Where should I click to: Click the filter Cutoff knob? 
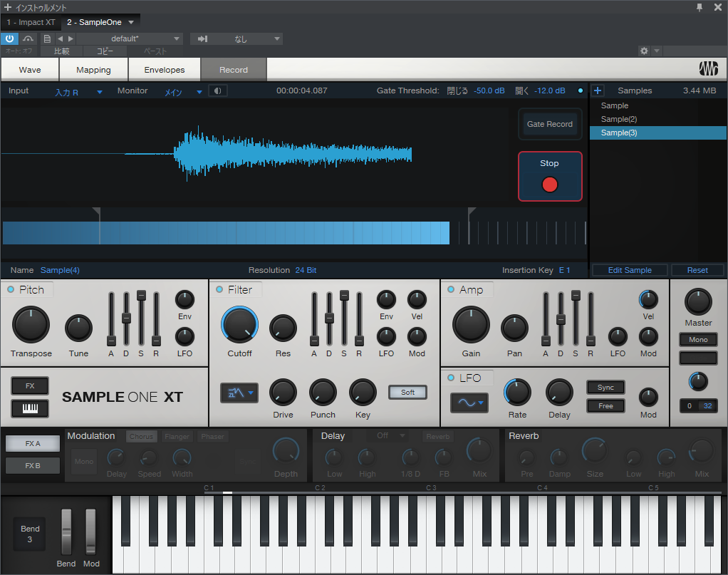(x=239, y=325)
